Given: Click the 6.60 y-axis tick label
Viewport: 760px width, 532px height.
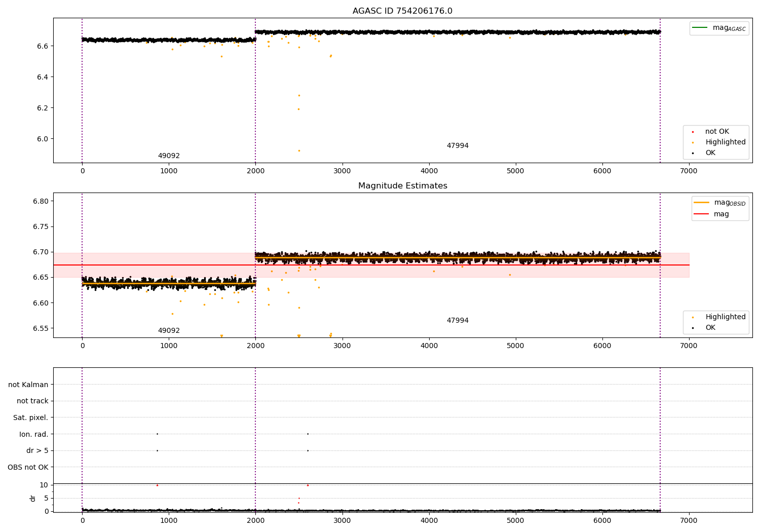Looking at the screenshot, I should point(41,303).
